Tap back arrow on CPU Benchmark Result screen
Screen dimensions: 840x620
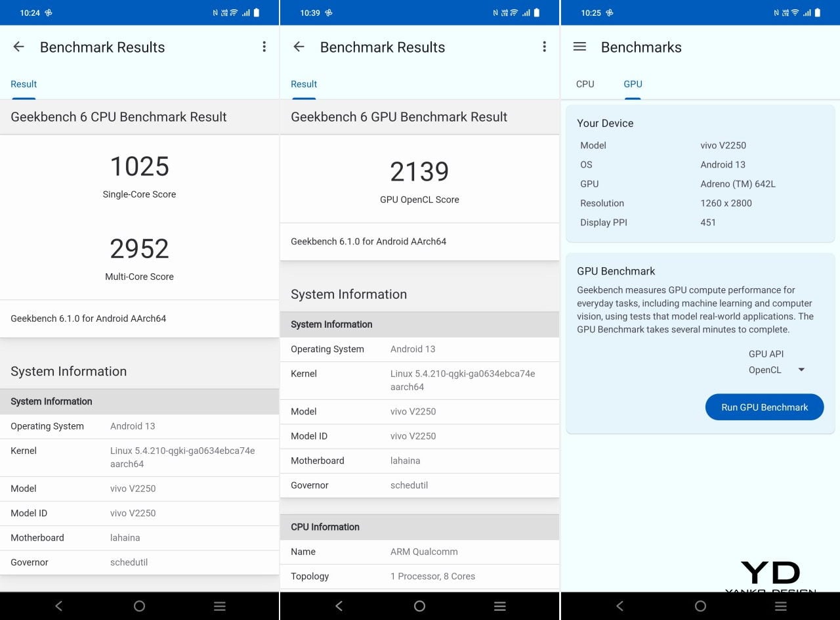point(18,47)
